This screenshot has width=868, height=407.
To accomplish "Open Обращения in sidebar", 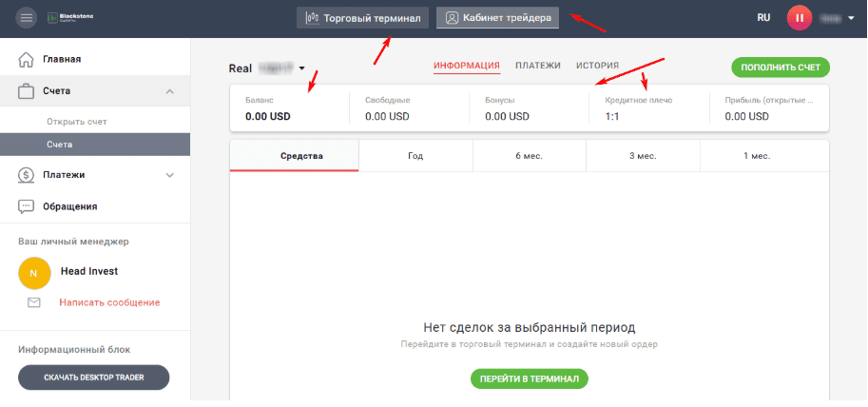I will tap(69, 206).
